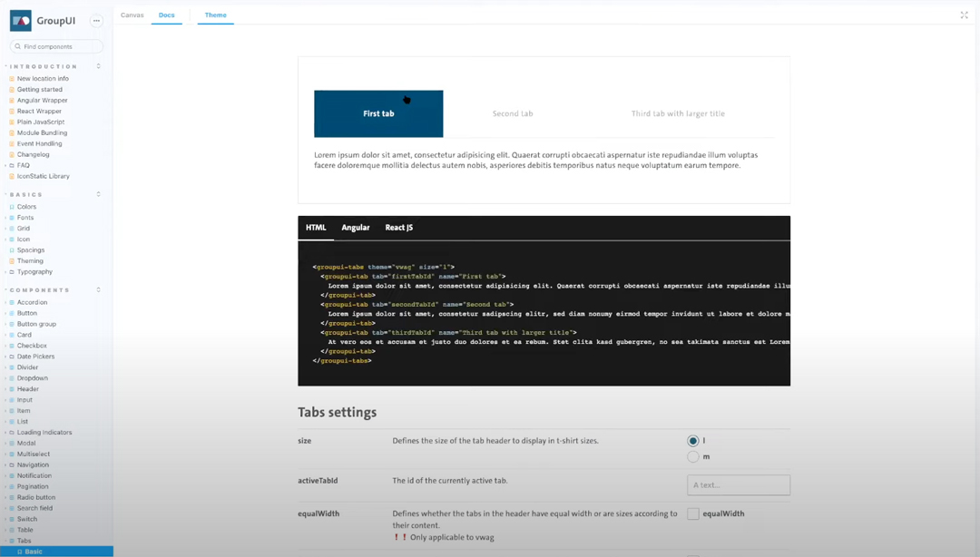Open the Button group component

pos(36,324)
